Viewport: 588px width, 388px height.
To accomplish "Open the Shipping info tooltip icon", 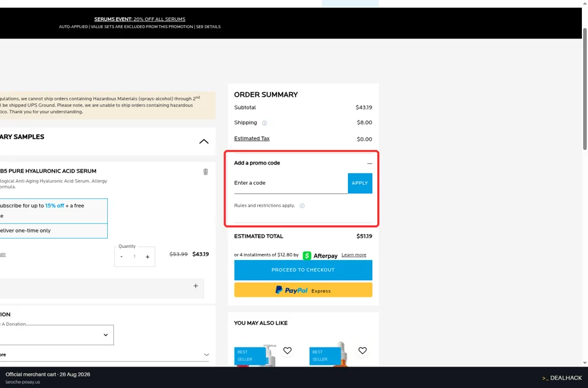I will click(x=265, y=123).
